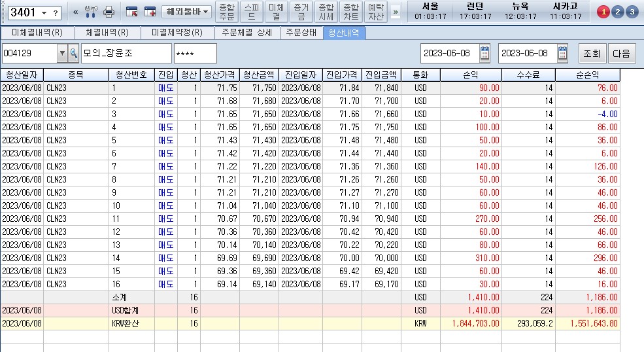644x352 pixels.
Task: Expand the 해외툴바 dropdown
Action: click(x=187, y=12)
